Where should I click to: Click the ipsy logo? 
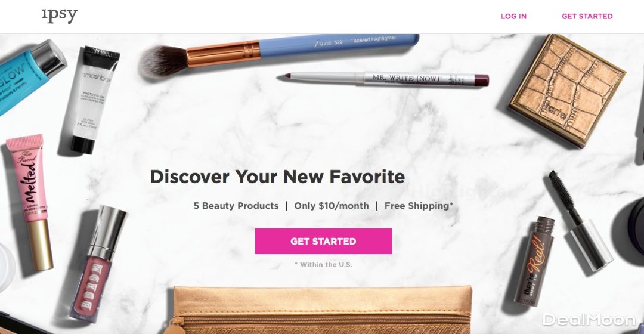[x=60, y=16]
